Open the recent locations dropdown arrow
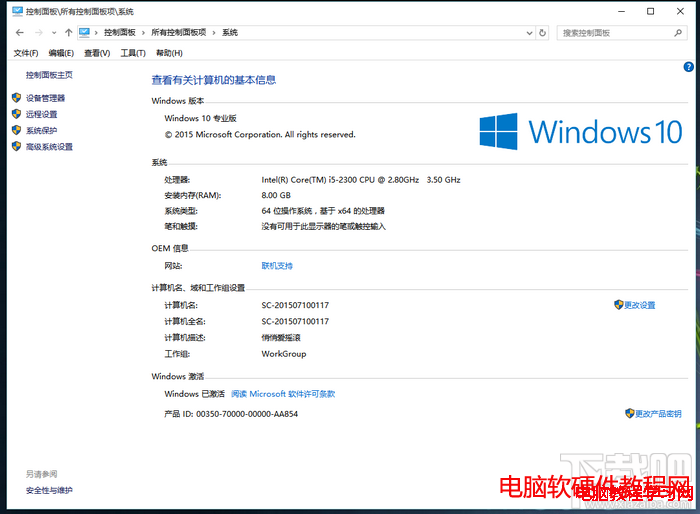The height and width of the screenshot is (514, 700). tap(54, 33)
